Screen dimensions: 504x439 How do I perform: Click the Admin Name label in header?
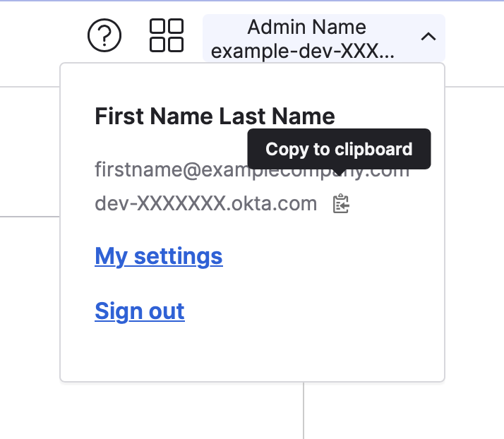(x=306, y=27)
